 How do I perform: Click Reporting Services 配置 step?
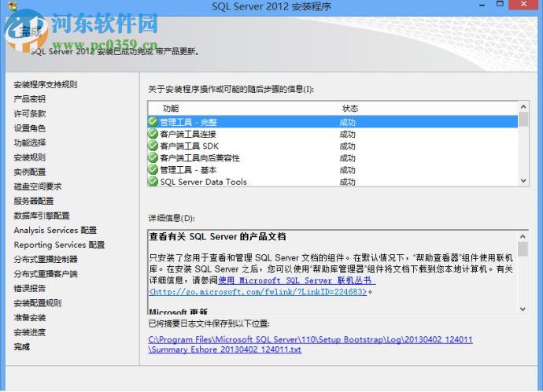[x=59, y=245]
